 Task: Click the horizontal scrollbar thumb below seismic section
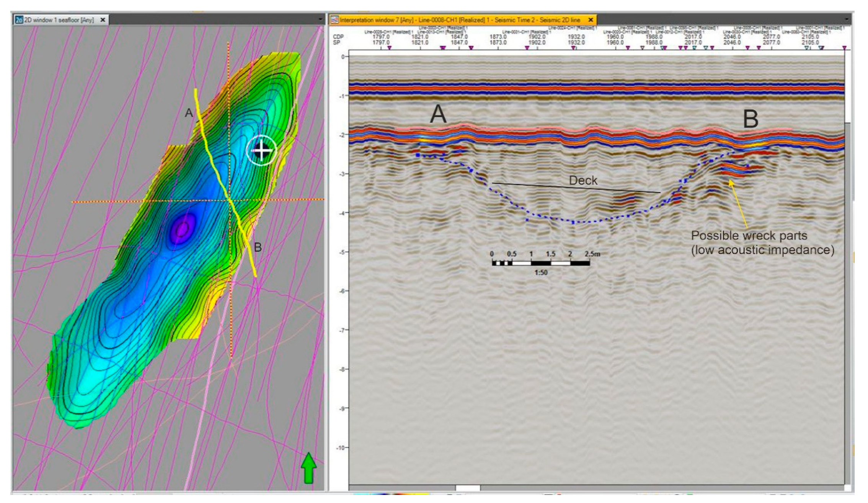[468, 488]
